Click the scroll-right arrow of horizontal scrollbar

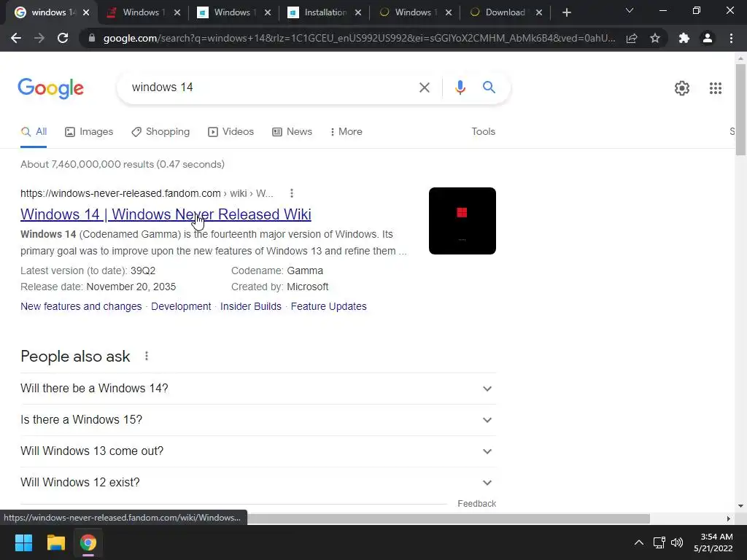click(728, 518)
